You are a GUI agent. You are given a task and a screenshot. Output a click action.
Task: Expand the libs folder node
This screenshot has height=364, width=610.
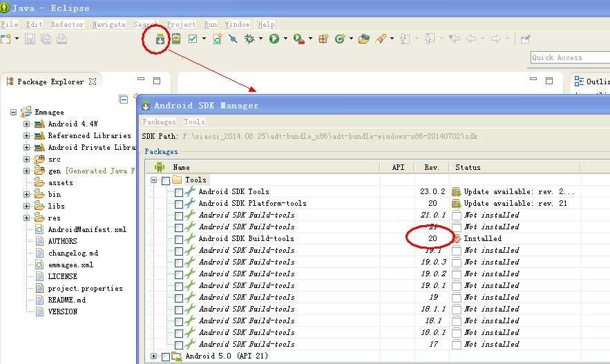click(26, 206)
